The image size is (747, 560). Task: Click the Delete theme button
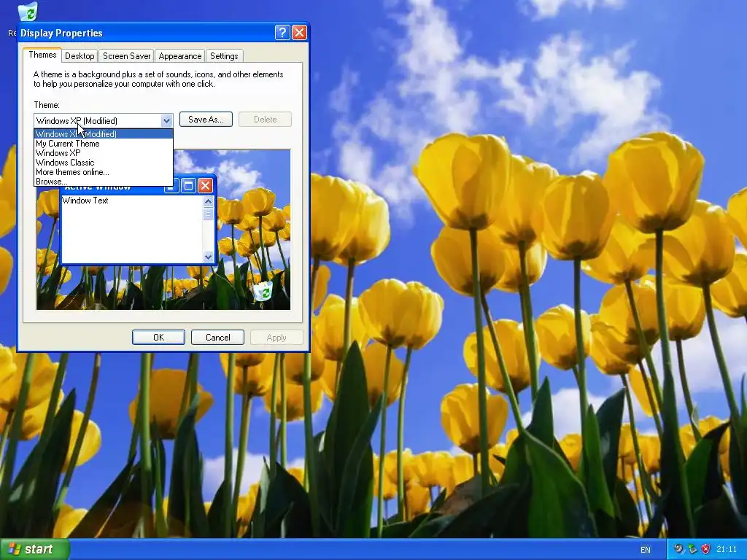pos(265,120)
